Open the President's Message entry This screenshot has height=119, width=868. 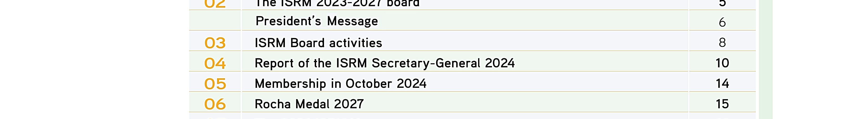pyautogui.click(x=316, y=21)
